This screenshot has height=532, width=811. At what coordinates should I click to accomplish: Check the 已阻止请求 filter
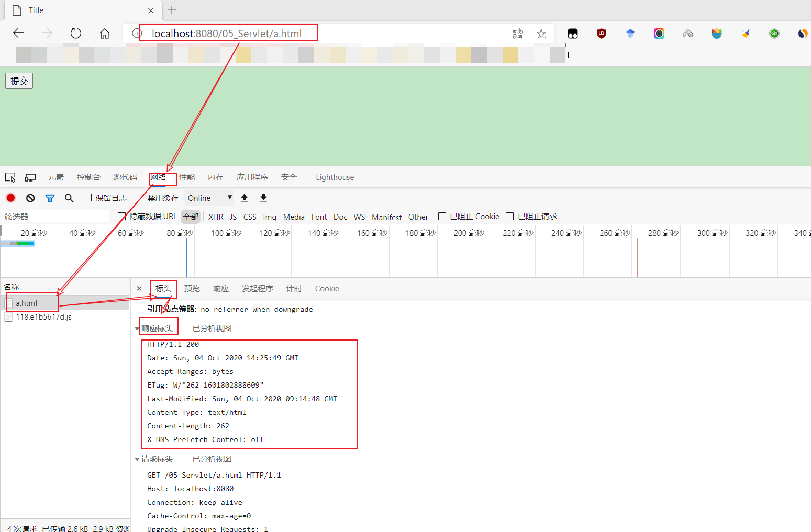(509, 216)
